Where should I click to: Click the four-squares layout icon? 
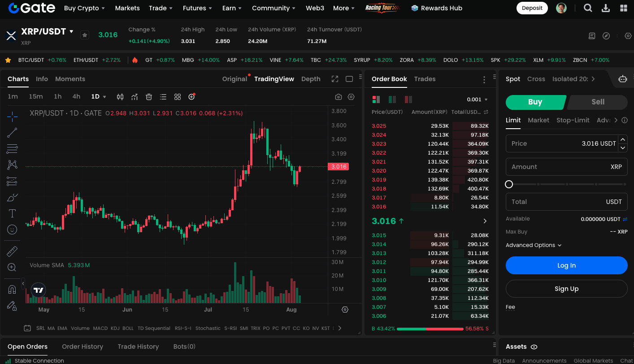pos(178,97)
